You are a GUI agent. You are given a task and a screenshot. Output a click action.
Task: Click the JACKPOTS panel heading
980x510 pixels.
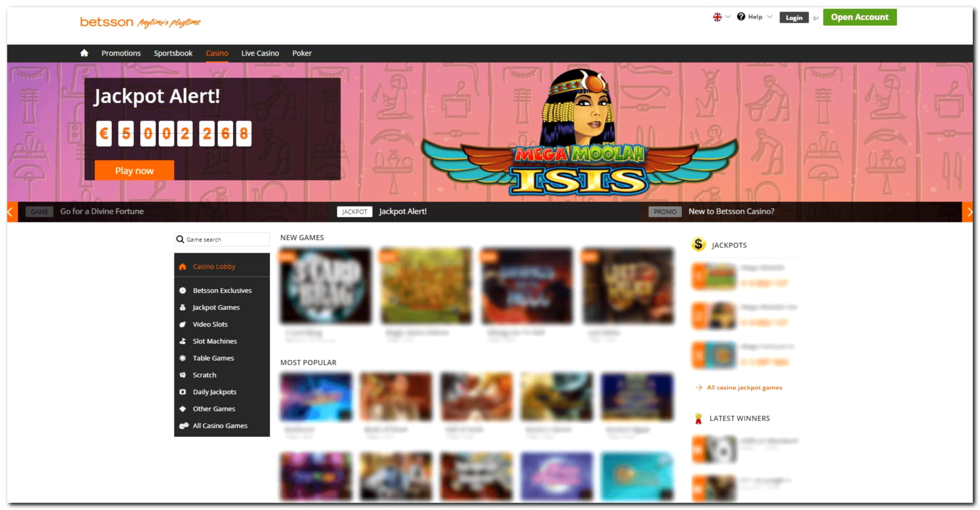[729, 245]
